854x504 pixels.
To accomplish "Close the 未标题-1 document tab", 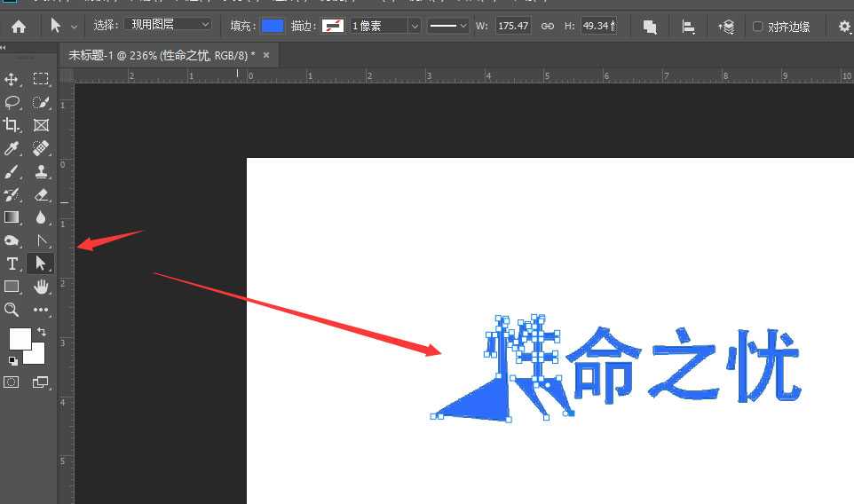I will (265, 55).
